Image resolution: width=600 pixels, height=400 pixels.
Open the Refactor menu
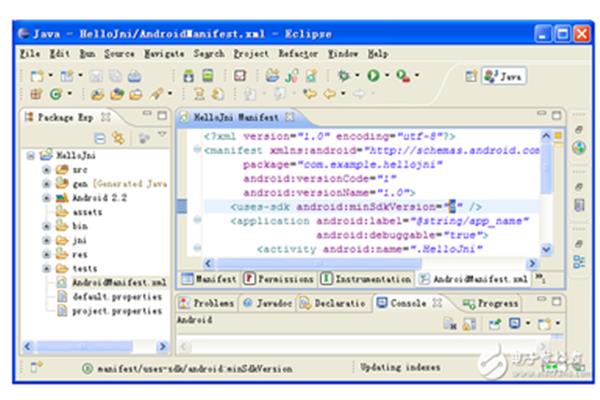[298, 54]
